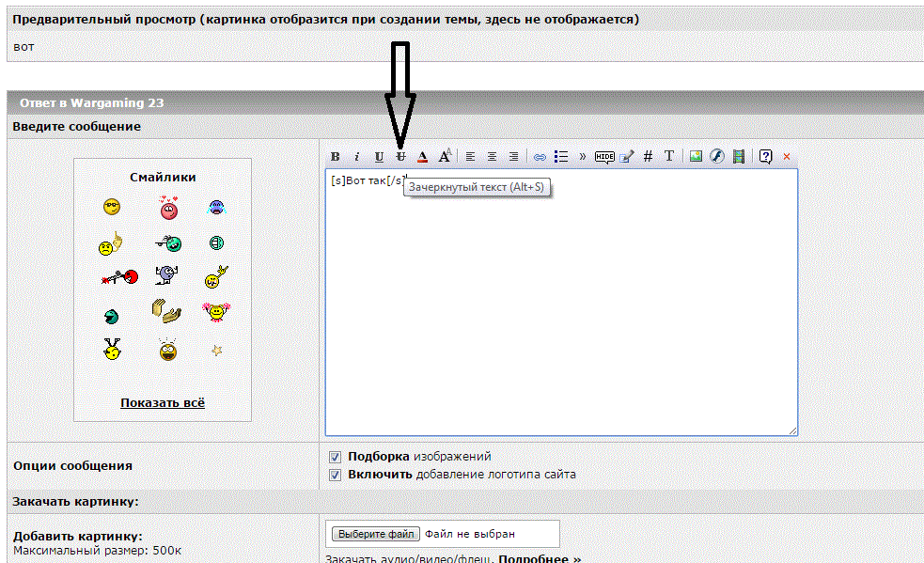Click Выберите файл button
924x563 pixels.
coord(376,534)
